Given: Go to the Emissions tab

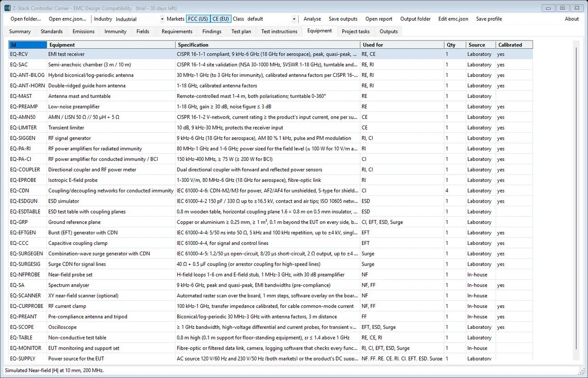Looking at the screenshot, I should coord(83,32).
